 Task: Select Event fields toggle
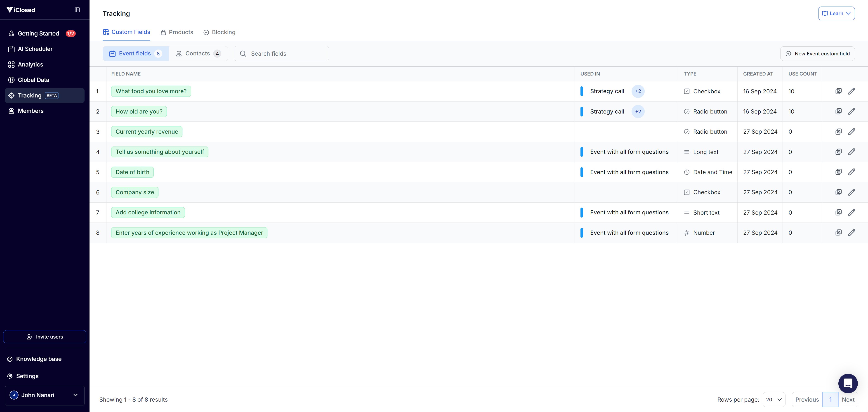click(135, 54)
